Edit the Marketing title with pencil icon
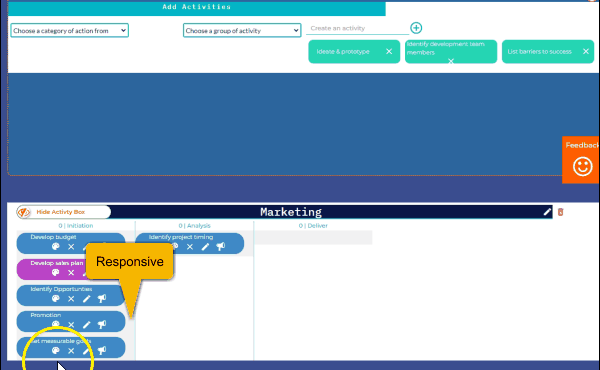This screenshot has width=600, height=370. coord(547,212)
